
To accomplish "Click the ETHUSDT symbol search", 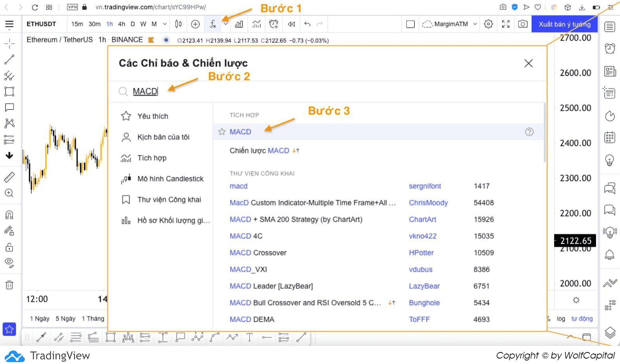I will [41, 24].
